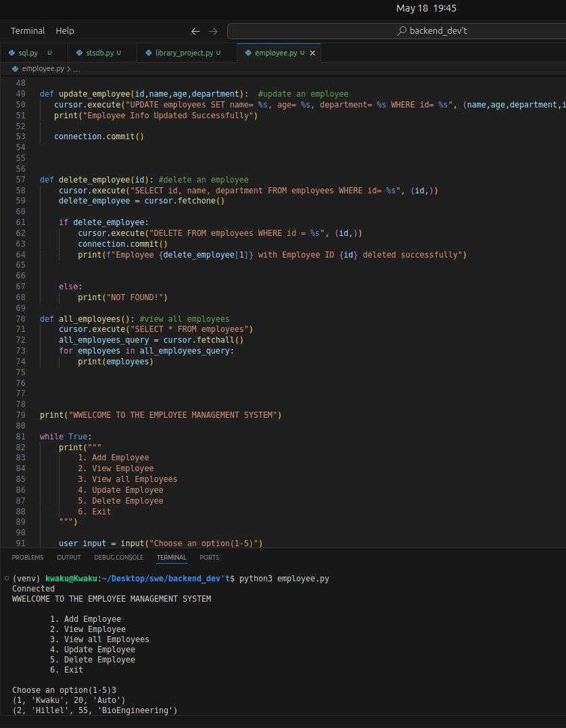The width and height of the screenshot is (566, 728).
Task: Click the search magnifier icon
Action: point(402,31)
